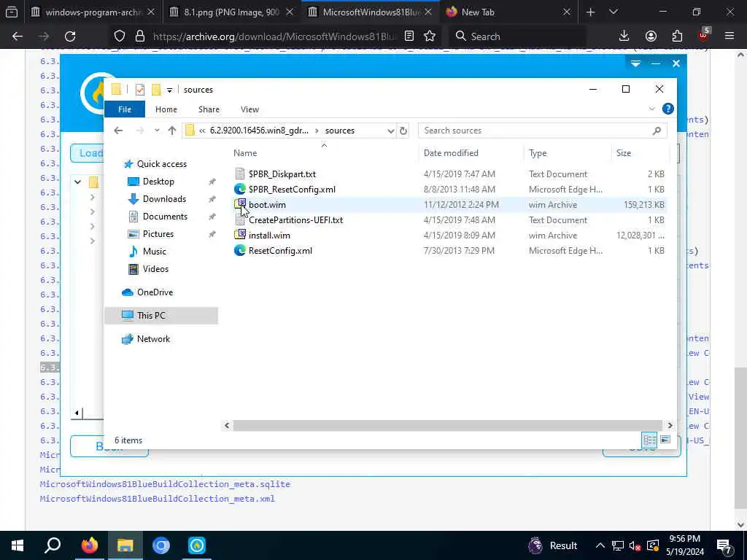Open MicrosoftWindows81BlueBuildCollection_meta.xml link
Viewport: 747px width, 560px height.
158,499
